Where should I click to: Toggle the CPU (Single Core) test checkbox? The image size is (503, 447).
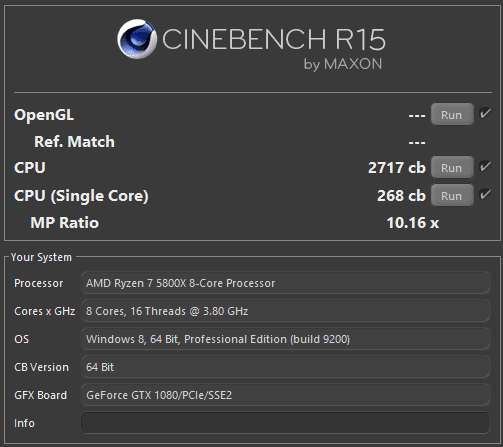click(x=485, y=194)
